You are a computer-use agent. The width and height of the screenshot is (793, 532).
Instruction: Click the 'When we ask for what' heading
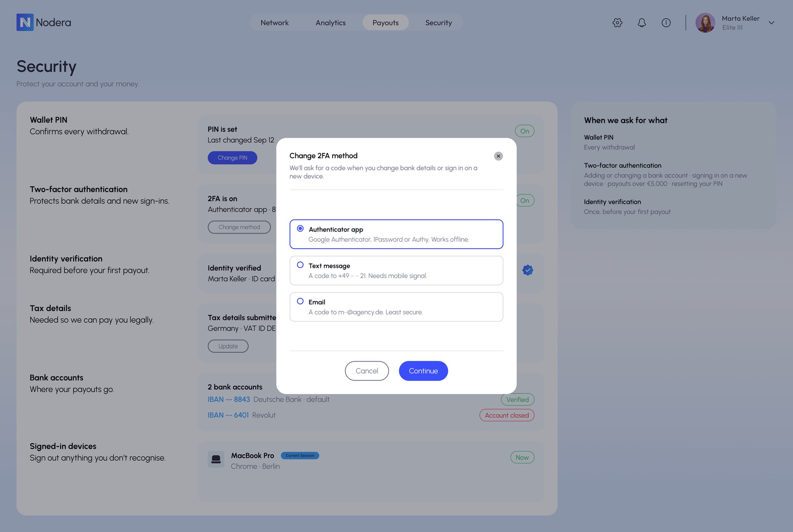(x=626, y=120)
